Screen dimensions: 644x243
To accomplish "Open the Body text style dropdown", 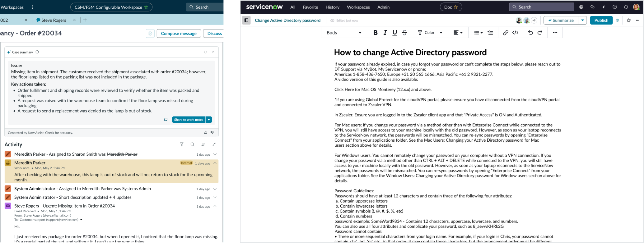I will click(344, 33).
